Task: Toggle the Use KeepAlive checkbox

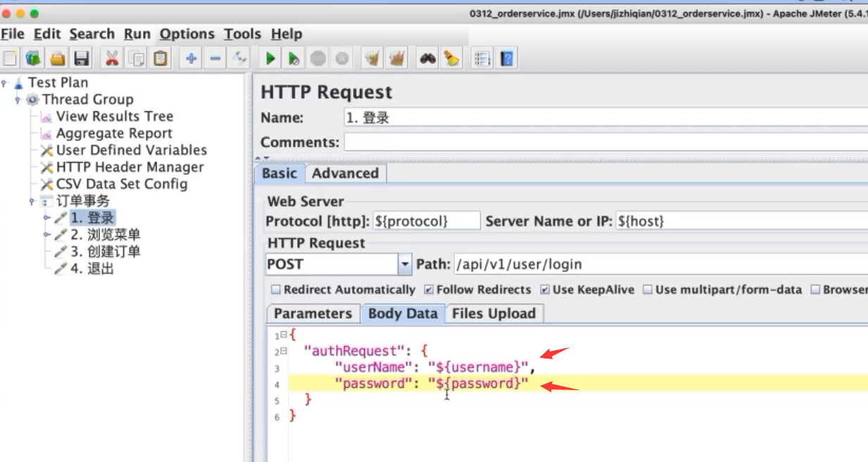Action: tap(545, 289)
